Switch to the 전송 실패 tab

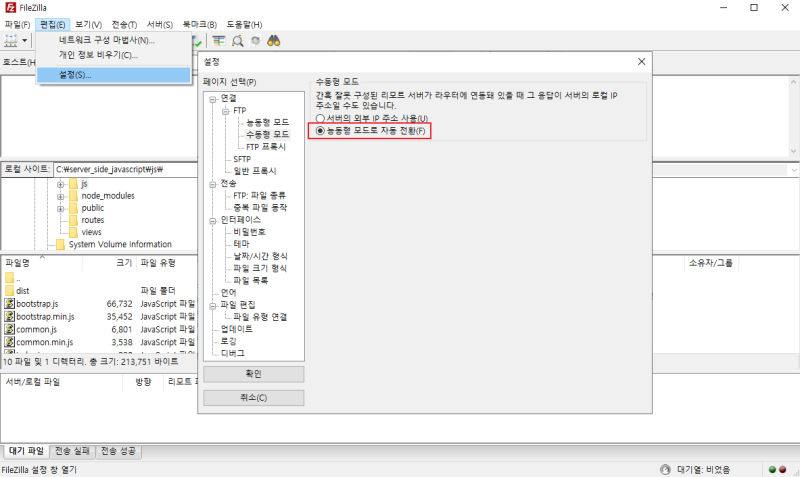72,451
